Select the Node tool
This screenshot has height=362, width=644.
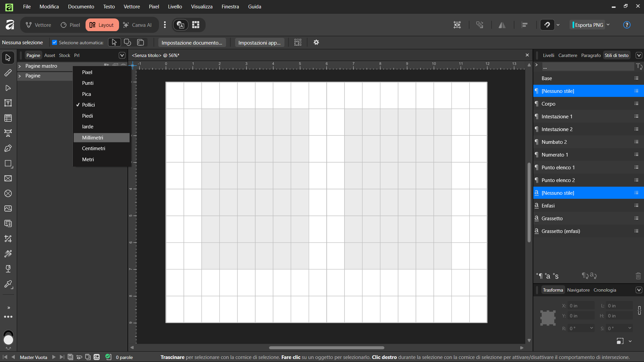[8, 88]
